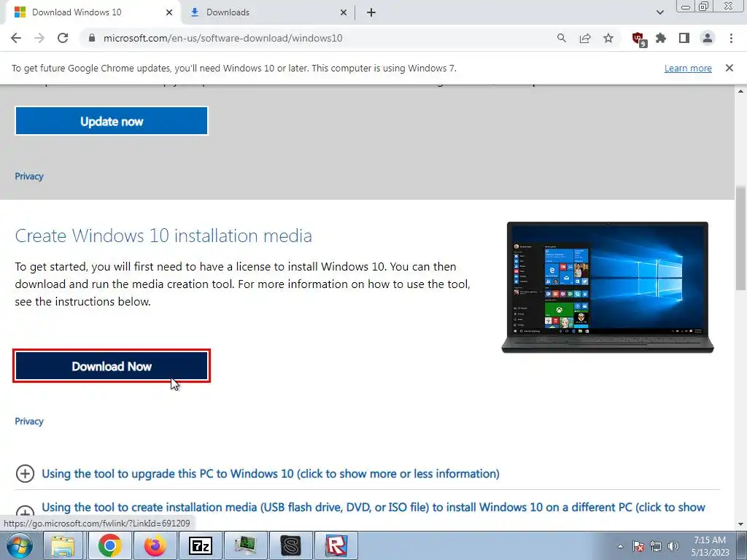Click the share page icon
This screenshot has height=560, width=747.
point(585,38)
